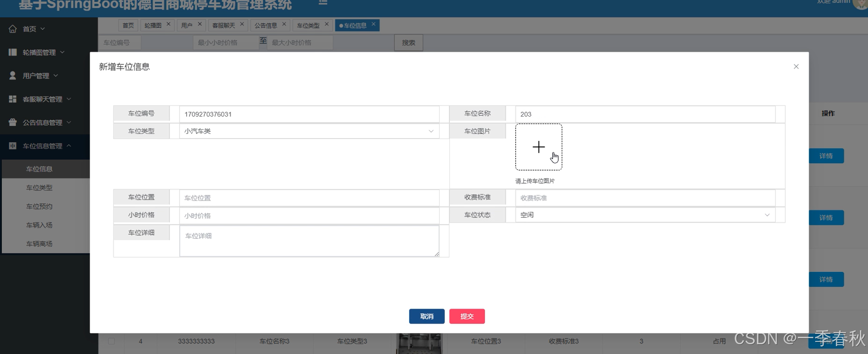Tick the checkbox on table row 4

111,341
